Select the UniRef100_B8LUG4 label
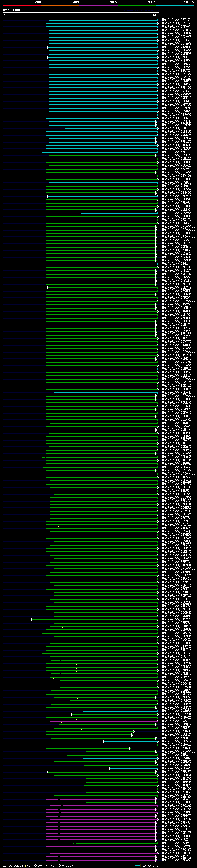This screenshot has width=197, height=868. tap(176, 491)
